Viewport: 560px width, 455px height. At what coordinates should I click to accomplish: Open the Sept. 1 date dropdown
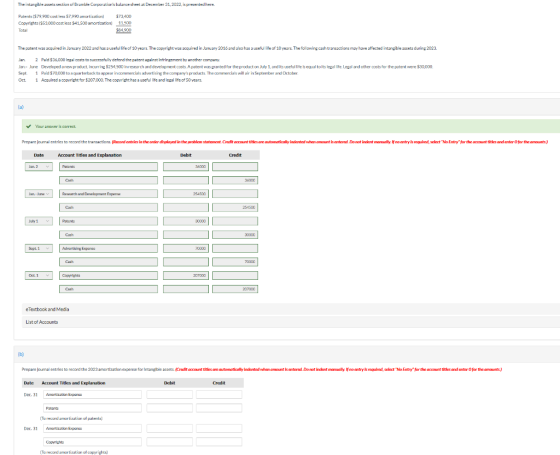pyautogui.click(x=39, y=248)
